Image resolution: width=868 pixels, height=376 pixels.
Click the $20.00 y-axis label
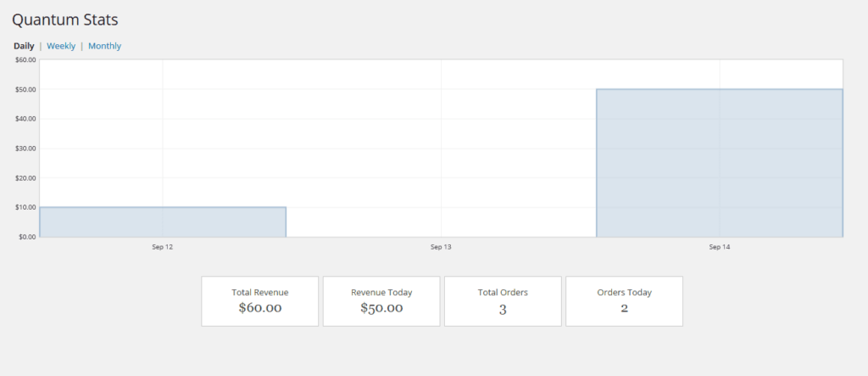[26, 178]
